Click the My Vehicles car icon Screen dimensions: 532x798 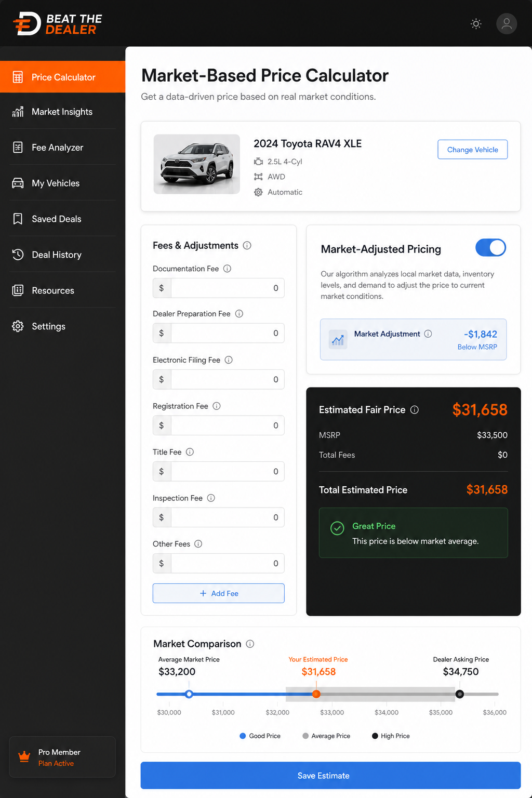click(x=18, y=183)
